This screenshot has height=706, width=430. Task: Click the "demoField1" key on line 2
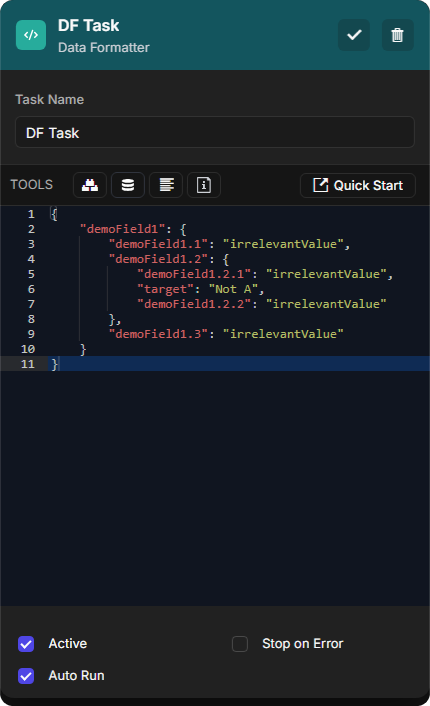pos(122,229)
